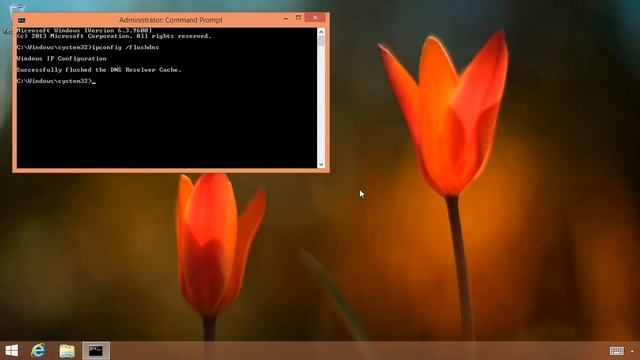The image size is (640, 360).
Task: Open the touch keyboard from the tray
Action: [617, 351]
